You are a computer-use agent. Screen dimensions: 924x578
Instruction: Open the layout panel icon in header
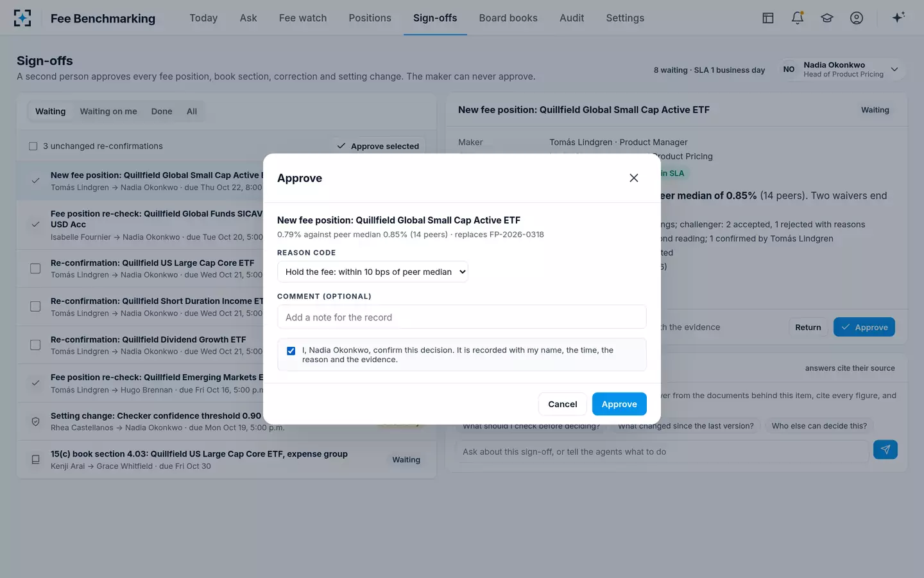point(768,18)
